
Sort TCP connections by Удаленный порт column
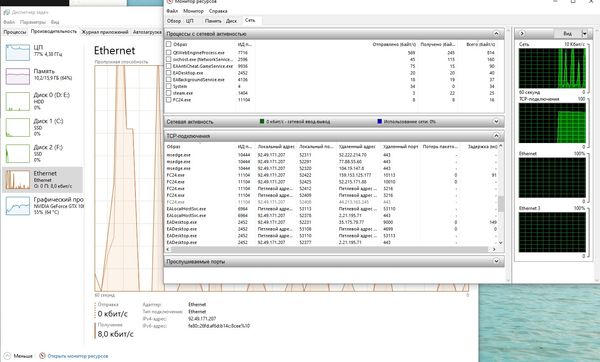(401, 147)
